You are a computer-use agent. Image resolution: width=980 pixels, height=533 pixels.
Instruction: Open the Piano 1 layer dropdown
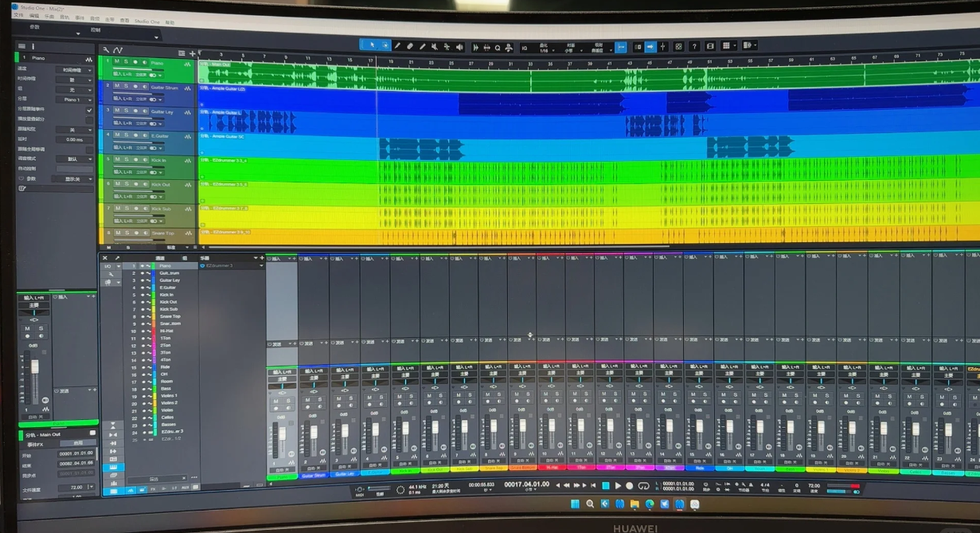[74, 100]
